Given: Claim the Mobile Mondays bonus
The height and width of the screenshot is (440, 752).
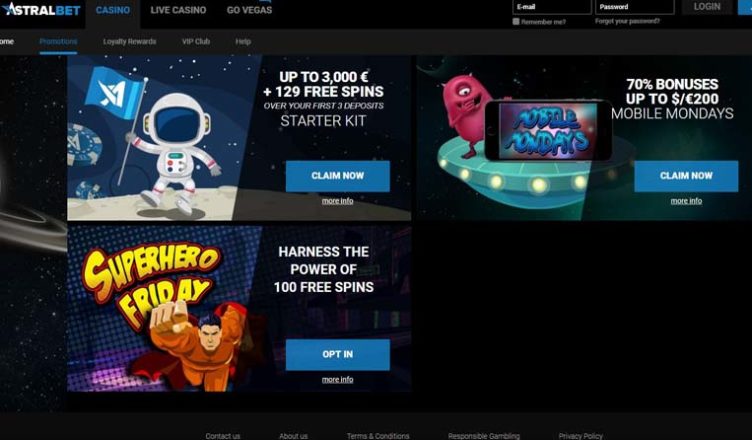Looking at the screenshot, I should click(686, 176).
